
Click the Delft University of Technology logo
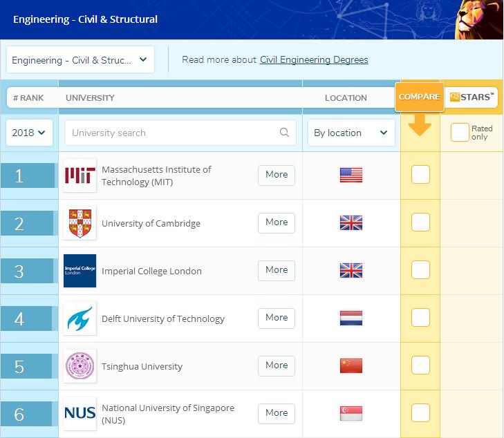tap(80, 318)
